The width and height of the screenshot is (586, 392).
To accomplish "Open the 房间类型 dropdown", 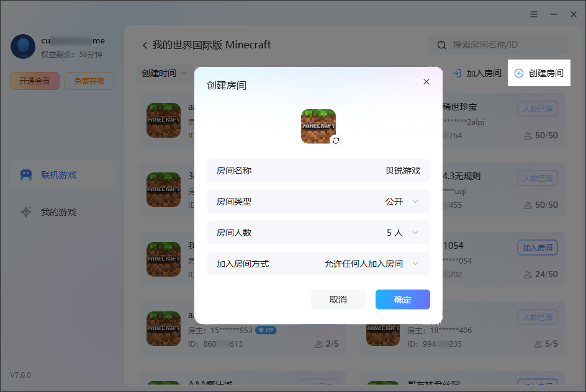I will [318, 202].
